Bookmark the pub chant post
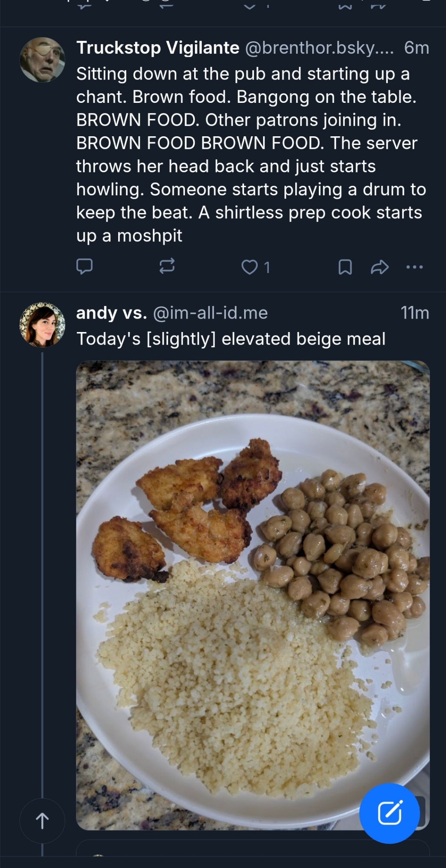The height and width of the screenshot is (868, 446). click(345, 267)
